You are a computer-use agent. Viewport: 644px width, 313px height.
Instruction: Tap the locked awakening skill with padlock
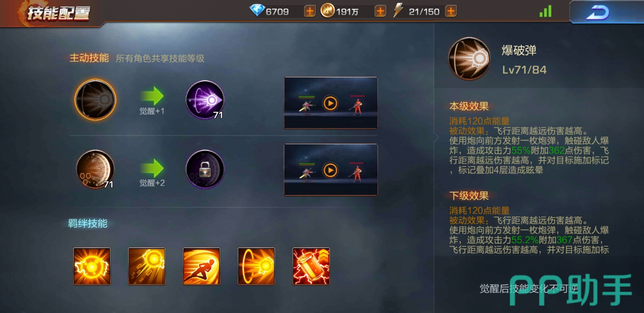tap(205, 169)
